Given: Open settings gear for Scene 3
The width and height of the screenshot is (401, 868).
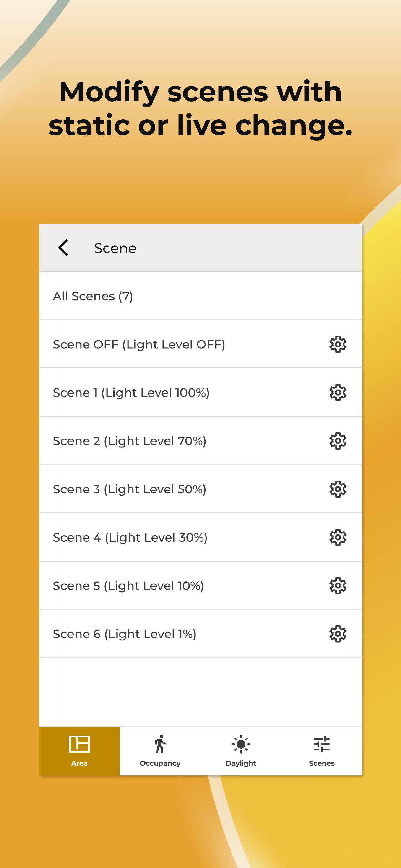Looking at the screenshot, I should pyautogui.click(x=338, y=489).
